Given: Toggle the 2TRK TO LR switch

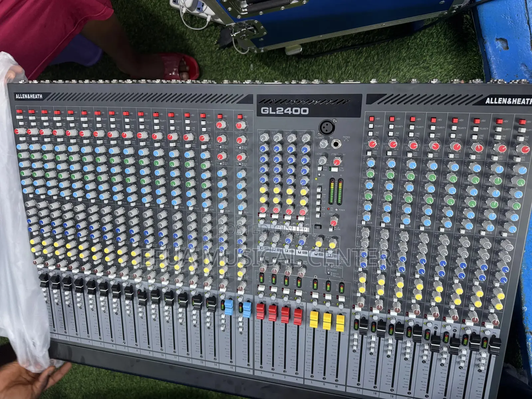Looking at the screenshot, I should coord(334,169).
